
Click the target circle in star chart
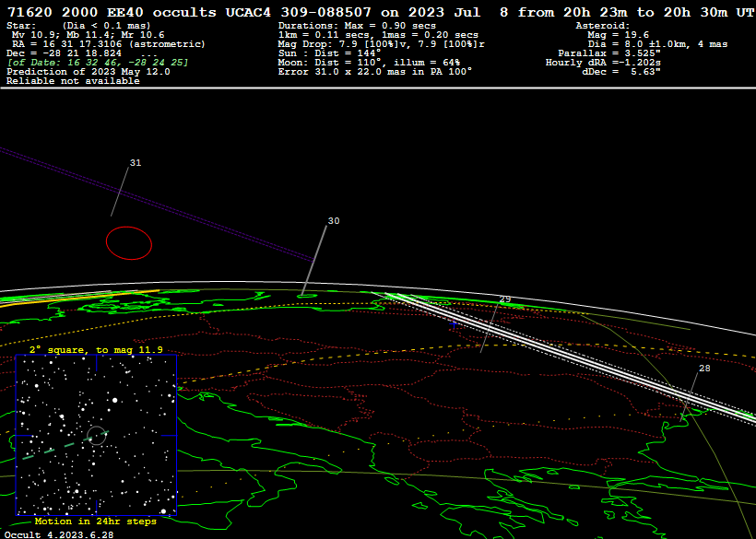coord(97,436)
